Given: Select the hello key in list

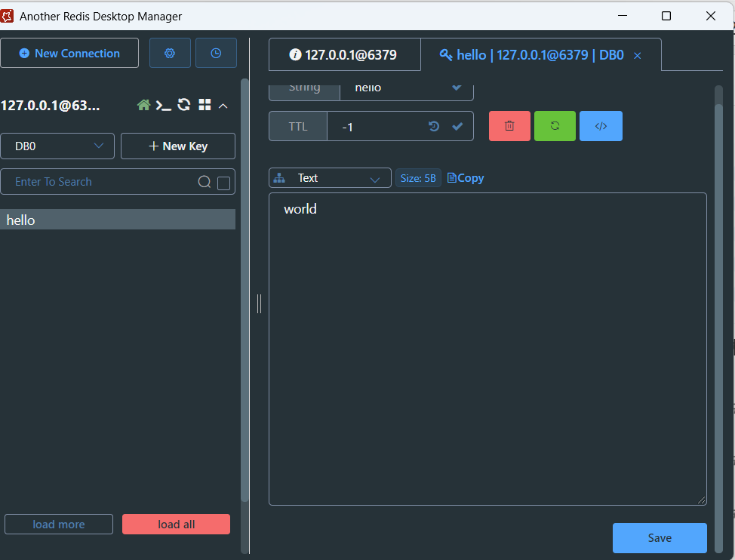Looking at the screenshot, I should point(118,220).
